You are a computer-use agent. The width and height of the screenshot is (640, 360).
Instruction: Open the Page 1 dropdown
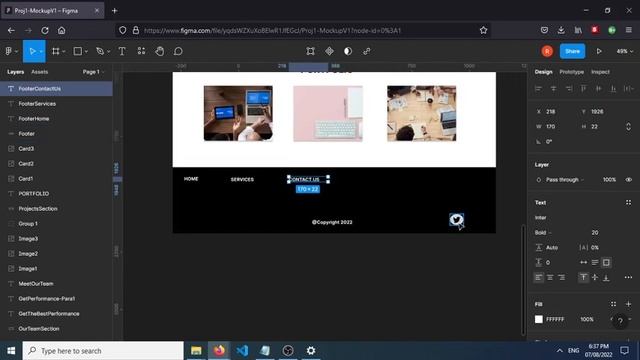coord(93,72)
